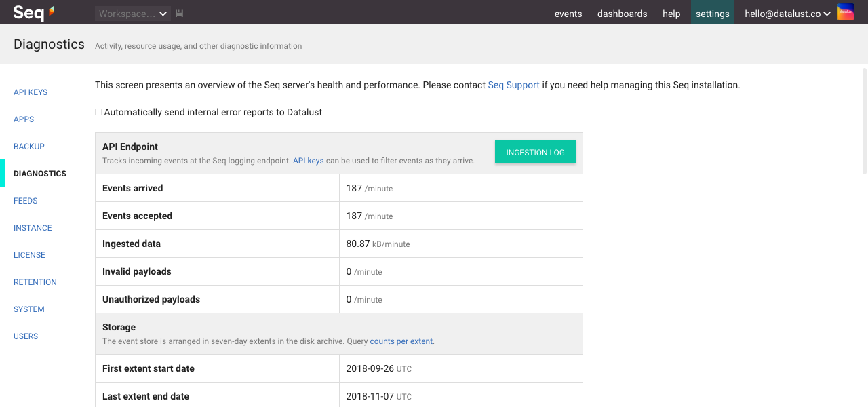Click the Seq logo
The image size is (868, 407).
(x=34, y=13)
